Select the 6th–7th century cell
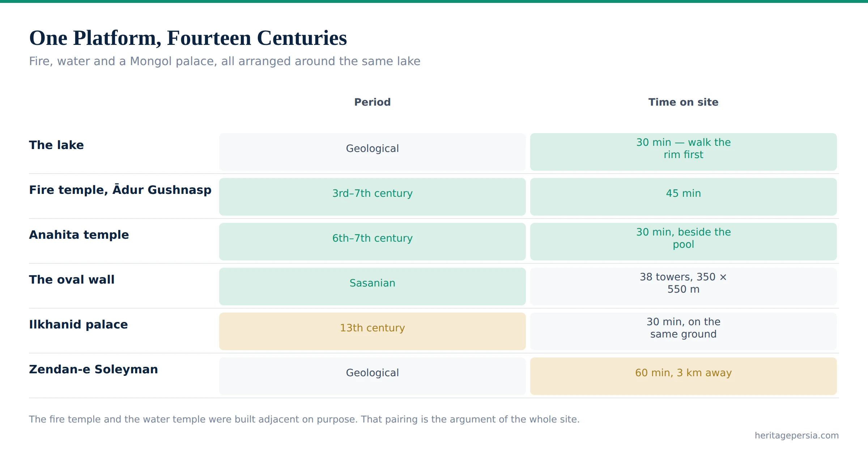The image size is (868, 450). click(x=372, y=242)
